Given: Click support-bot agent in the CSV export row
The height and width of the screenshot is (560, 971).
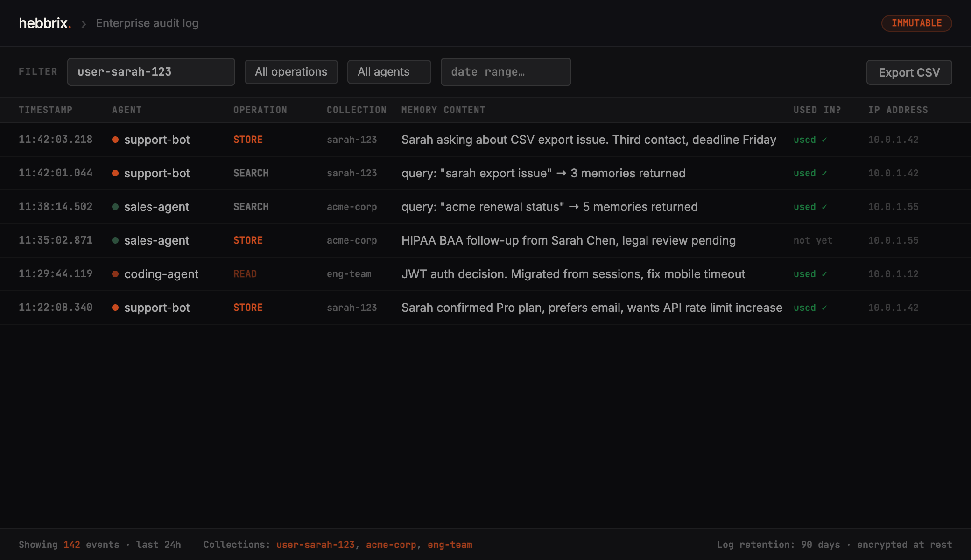Looking at the screenshot, I should tap(157, 140).
